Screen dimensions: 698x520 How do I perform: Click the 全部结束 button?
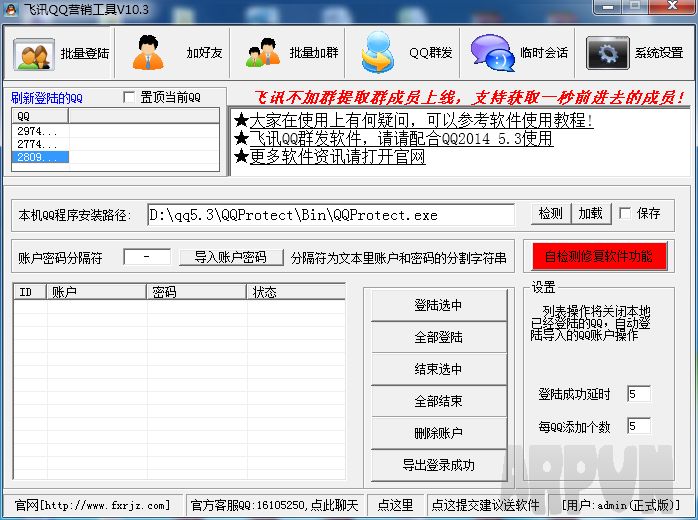point(439,401)
